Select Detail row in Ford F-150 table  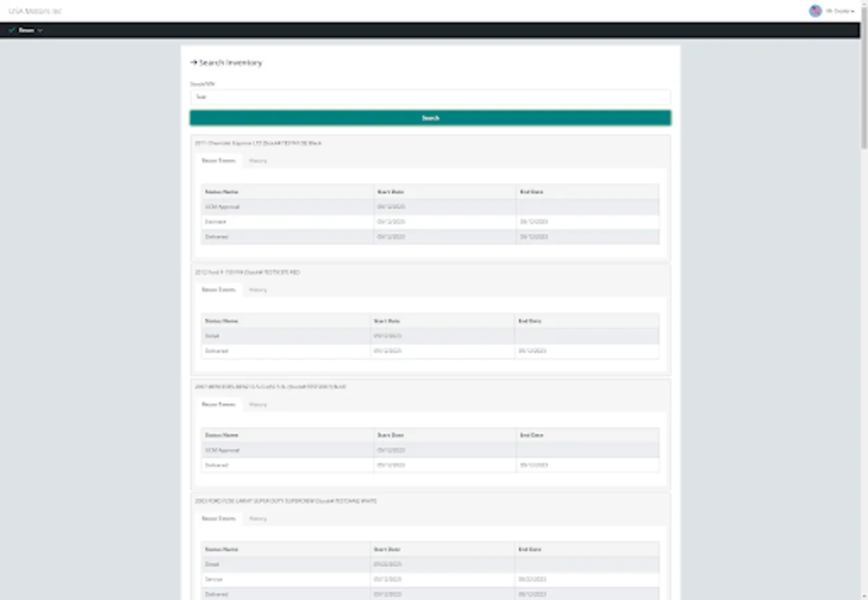coord(430,336)
